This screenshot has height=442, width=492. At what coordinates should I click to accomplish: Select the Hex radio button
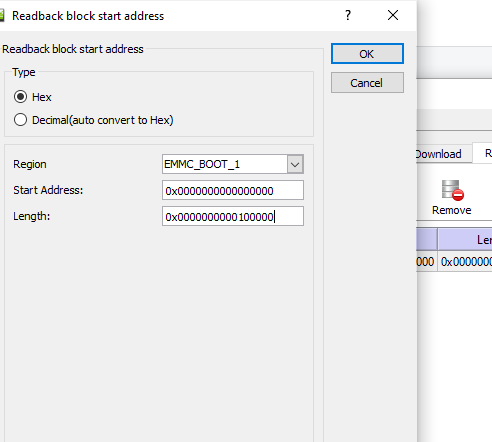pyautogui.click(x=20, y=97)
